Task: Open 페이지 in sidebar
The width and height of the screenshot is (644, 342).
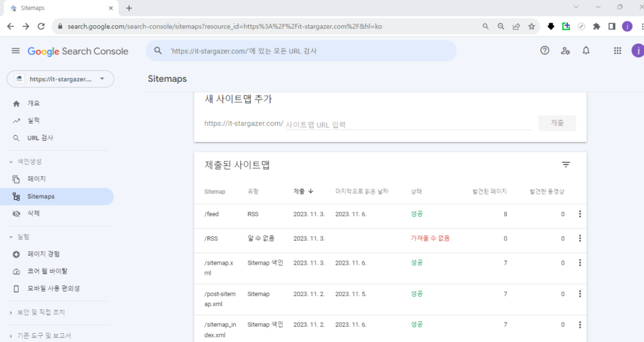Action: (57, 179)
